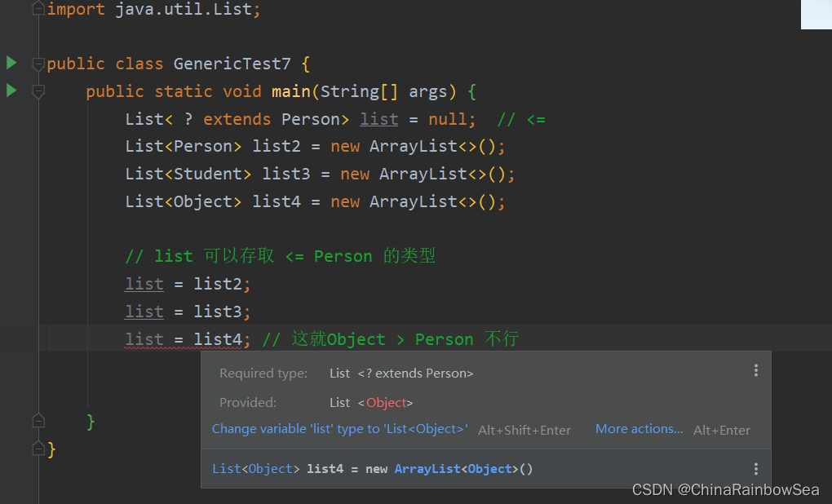832x504 pixels.
Task: Click the fold marker at the method's closing brace
Action: (x=38, y=421)
